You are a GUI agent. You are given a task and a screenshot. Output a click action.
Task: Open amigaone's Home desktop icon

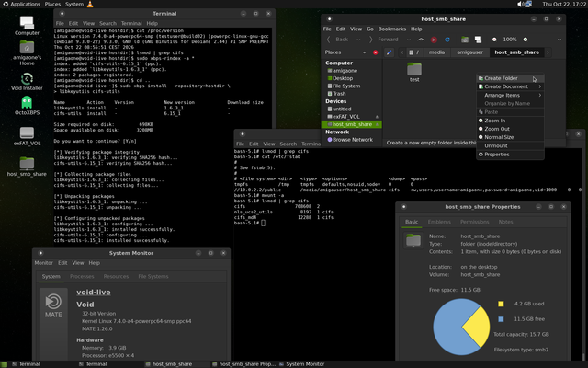(27, 47)
